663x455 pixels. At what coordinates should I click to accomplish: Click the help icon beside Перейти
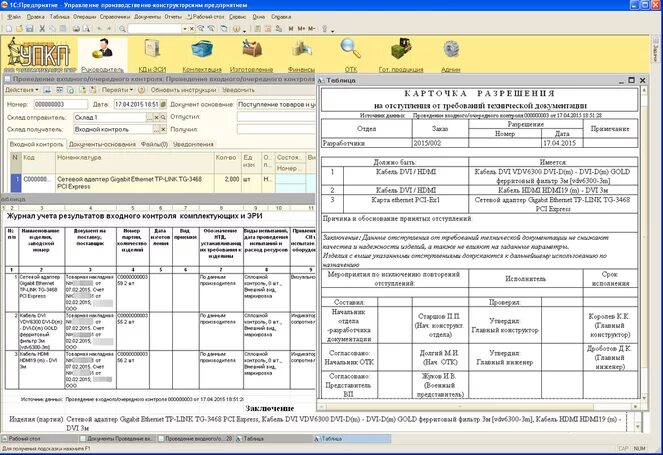[x=142, y=90]
